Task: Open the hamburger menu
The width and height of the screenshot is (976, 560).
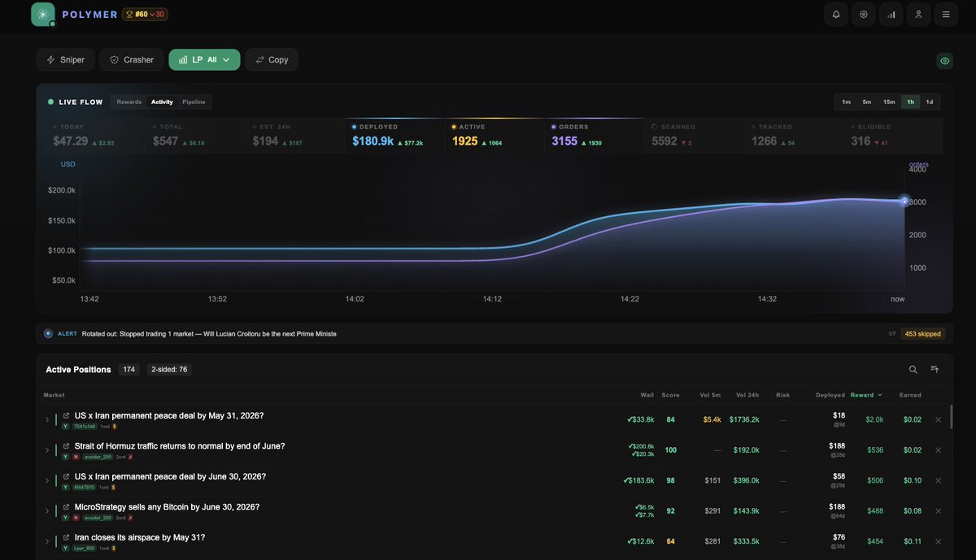Action: pyautogui.click(x=946, y=14)
